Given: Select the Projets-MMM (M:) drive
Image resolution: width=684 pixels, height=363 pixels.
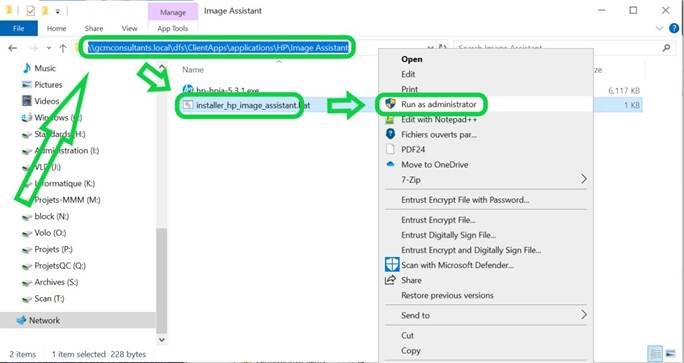Looking at the screenshot, I should (x=67, y=200).
